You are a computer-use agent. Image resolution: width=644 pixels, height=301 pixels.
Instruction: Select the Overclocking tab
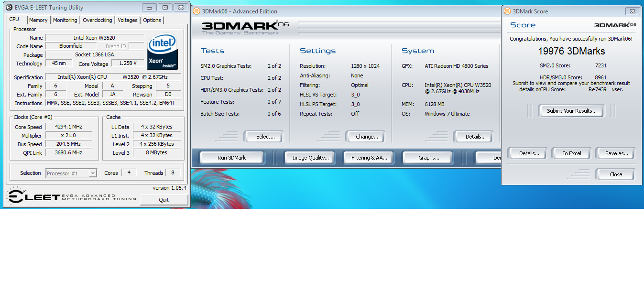[x=98, y=20]
